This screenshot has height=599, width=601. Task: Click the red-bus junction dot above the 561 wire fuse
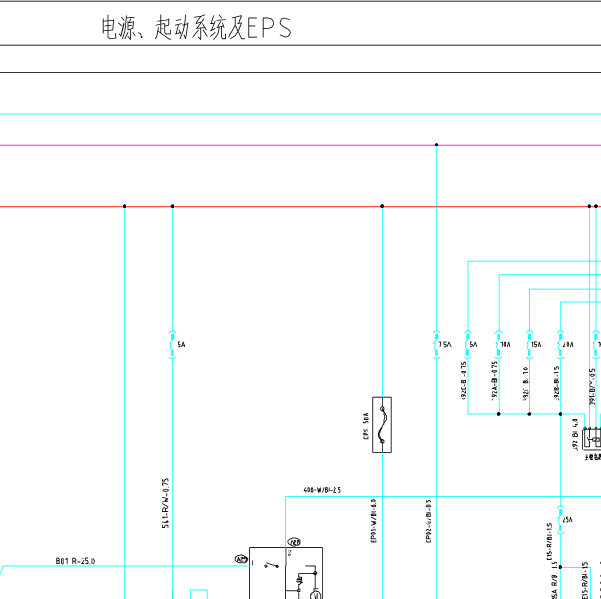172,206
